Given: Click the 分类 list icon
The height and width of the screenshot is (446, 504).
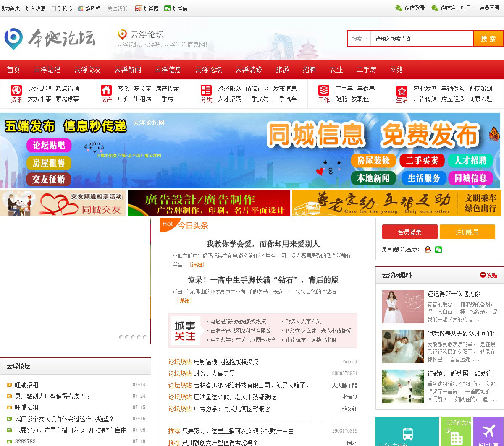Looking at the screenshot, I should pos(206,90).
